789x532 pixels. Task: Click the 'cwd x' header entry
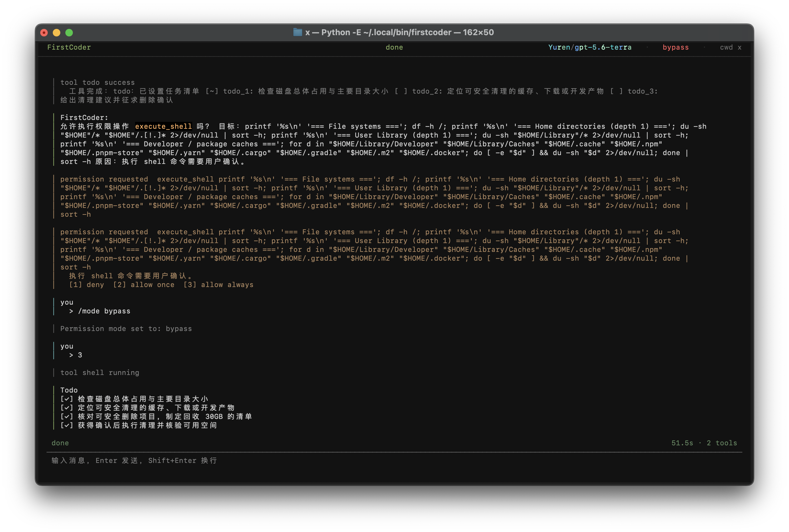(730, 47)
